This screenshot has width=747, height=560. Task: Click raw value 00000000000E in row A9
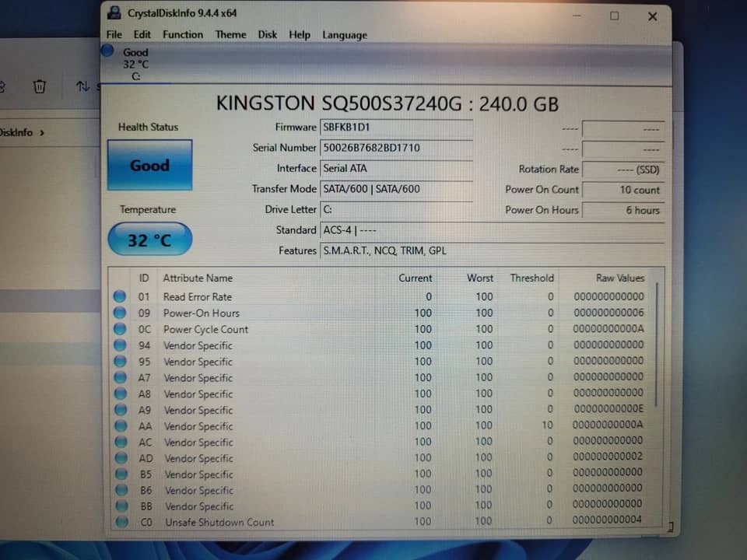pyautogui.click(x=608, y=408)
